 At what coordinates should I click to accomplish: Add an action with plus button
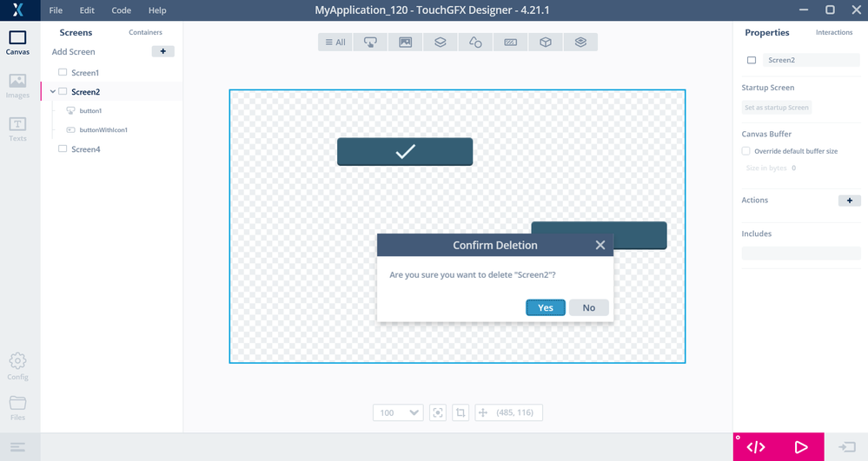coord(849,201)
